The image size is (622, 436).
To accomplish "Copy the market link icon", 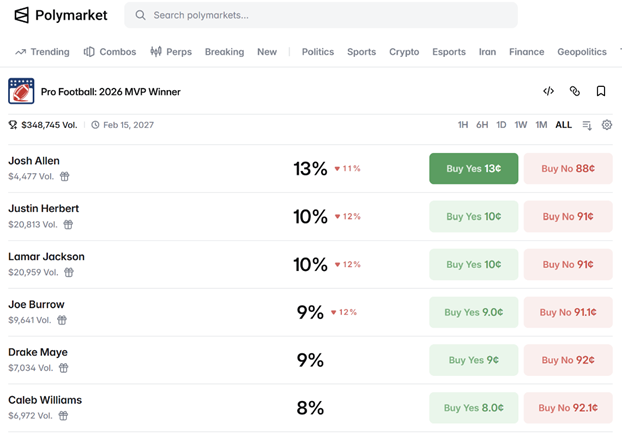I will pos(574,91).
